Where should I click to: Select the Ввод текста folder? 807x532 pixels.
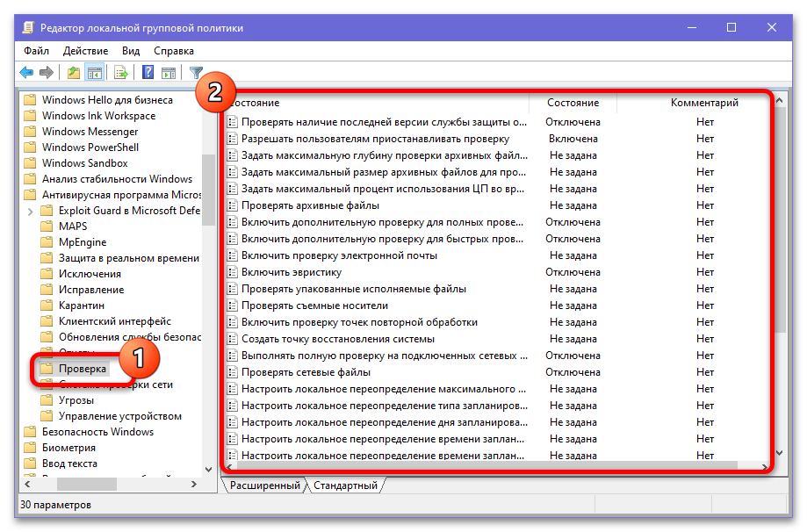click(69, 464)
